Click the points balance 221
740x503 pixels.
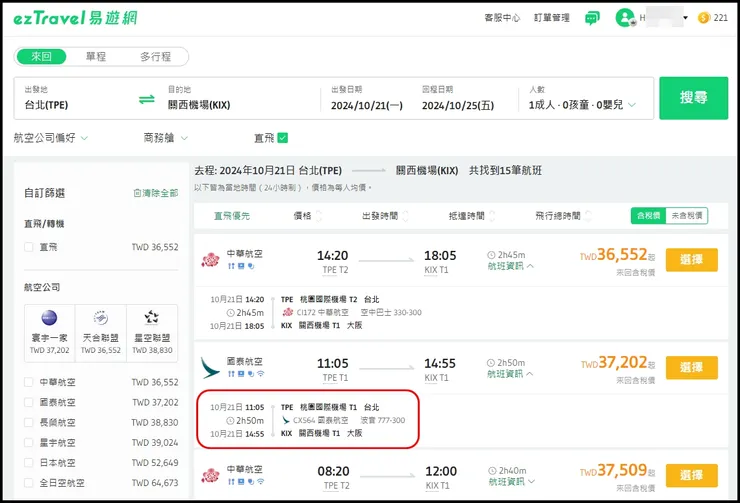[x=721, y=18]
